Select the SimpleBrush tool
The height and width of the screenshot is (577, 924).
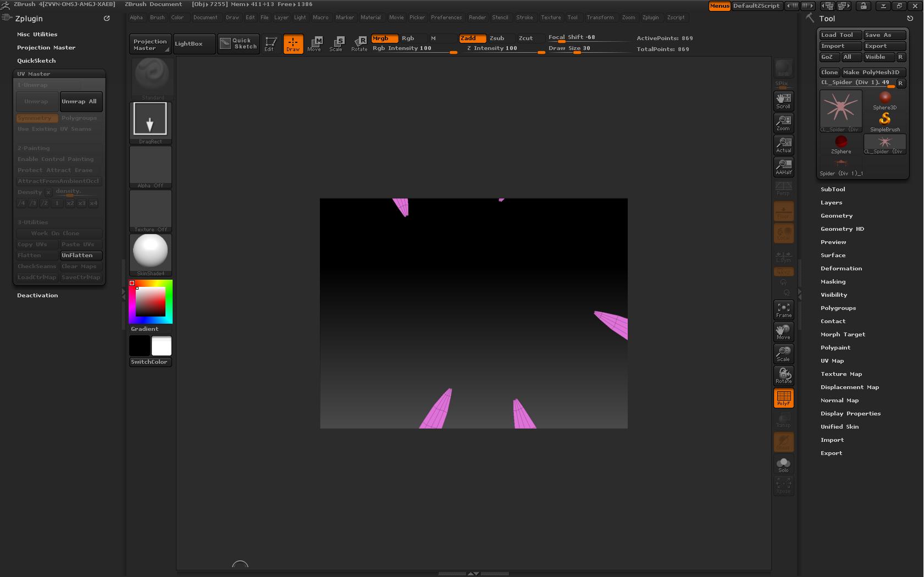click(x=885, y=122)
